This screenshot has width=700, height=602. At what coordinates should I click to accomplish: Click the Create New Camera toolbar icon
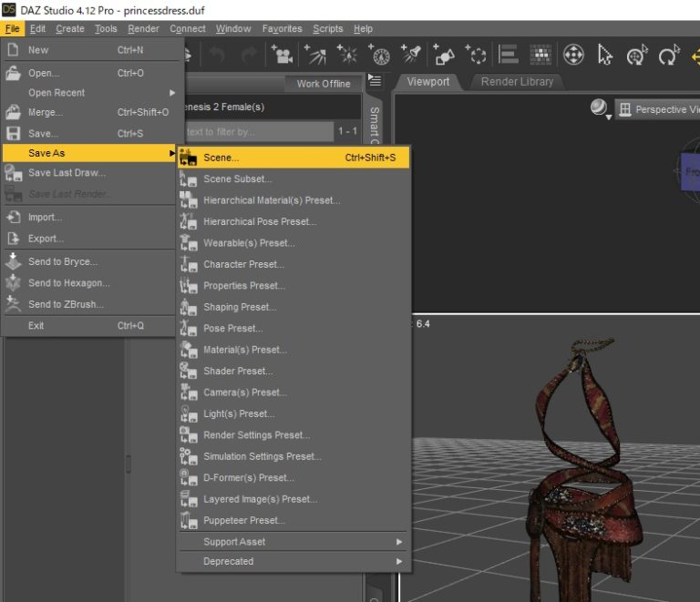[283, 56]
